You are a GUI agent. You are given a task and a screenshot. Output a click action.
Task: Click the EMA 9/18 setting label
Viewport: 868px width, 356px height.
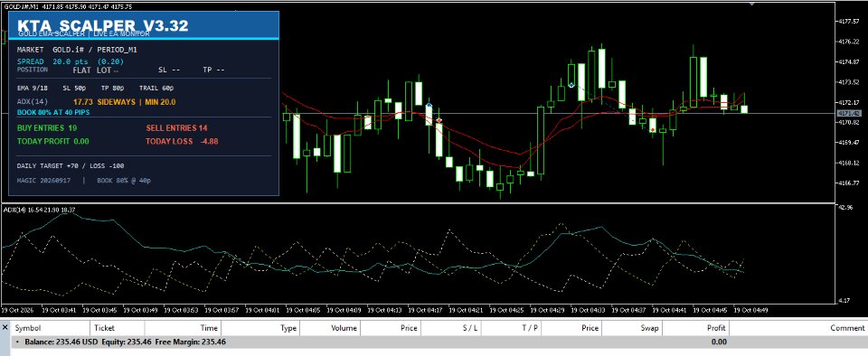point(33,88)
